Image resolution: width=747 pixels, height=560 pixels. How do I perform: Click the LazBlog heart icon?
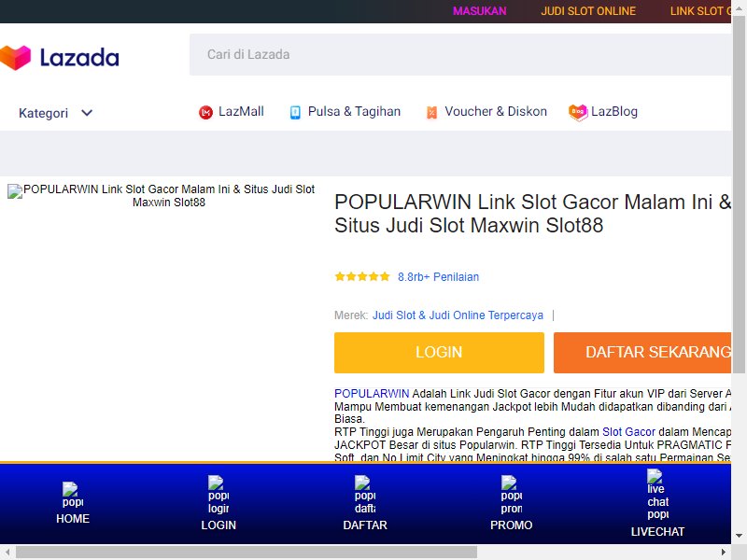tap(578, 112)
